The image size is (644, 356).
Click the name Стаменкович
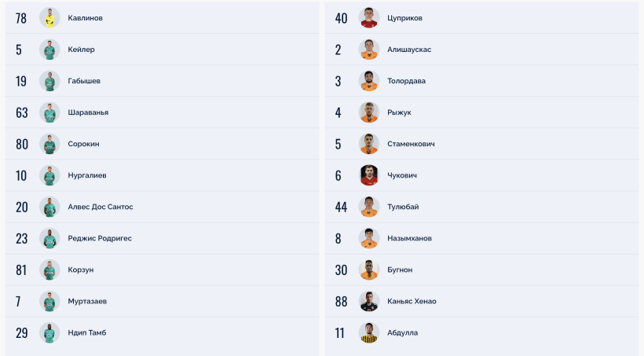(x=411, y=144)
